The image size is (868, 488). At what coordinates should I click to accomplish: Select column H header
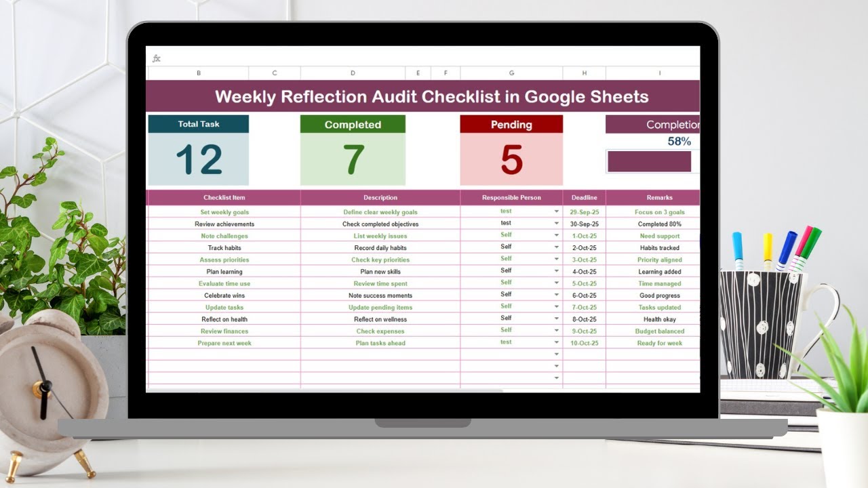(x=584, y=73)
